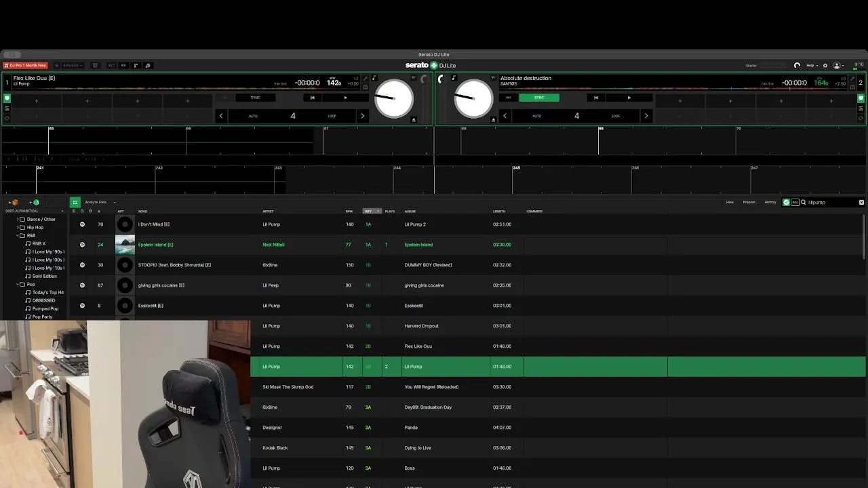The height and width of the screenshot is (488, 868).
Task: Toggle the FX panel button
Action: click(123, 66)
